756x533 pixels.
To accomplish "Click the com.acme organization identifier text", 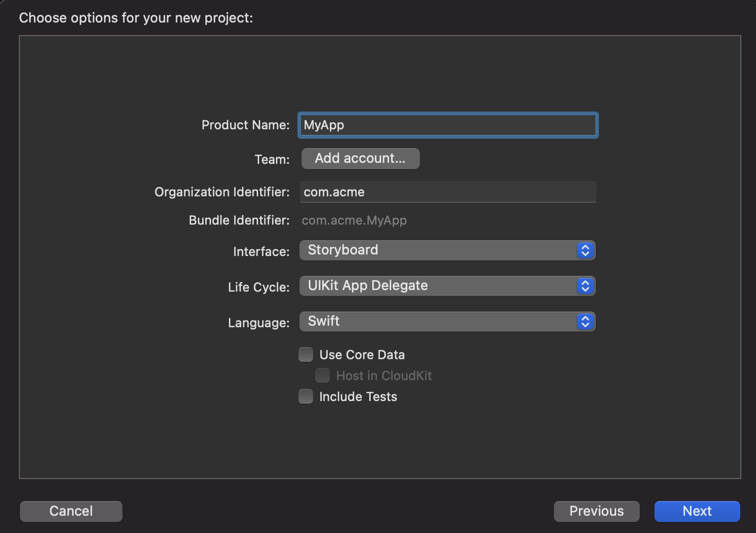I will pos(334,192).
